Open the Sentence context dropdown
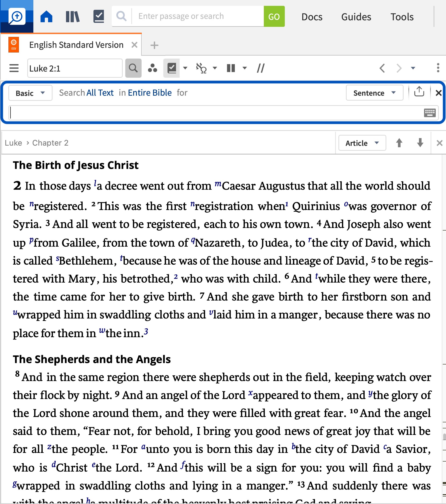The height and width of the screenshot is (504, 446). tap(374, 93)
